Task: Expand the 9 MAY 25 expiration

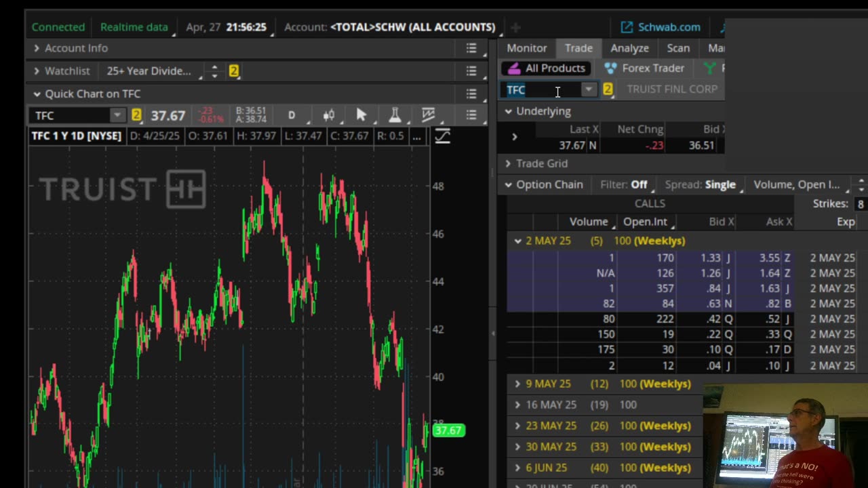Action: (517, 384)
